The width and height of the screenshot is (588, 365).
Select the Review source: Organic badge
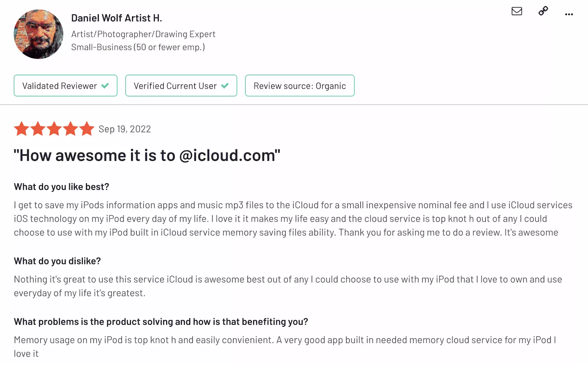tap(300, 86)
